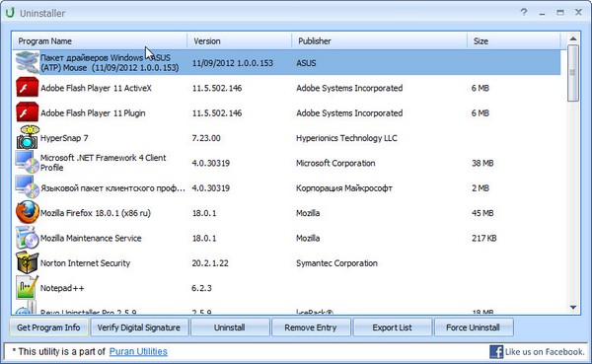Select Microsoft .NET Framework 4 Client Profile name
The height and width of the screenshot is (364, 592).
tap(103, 163)
